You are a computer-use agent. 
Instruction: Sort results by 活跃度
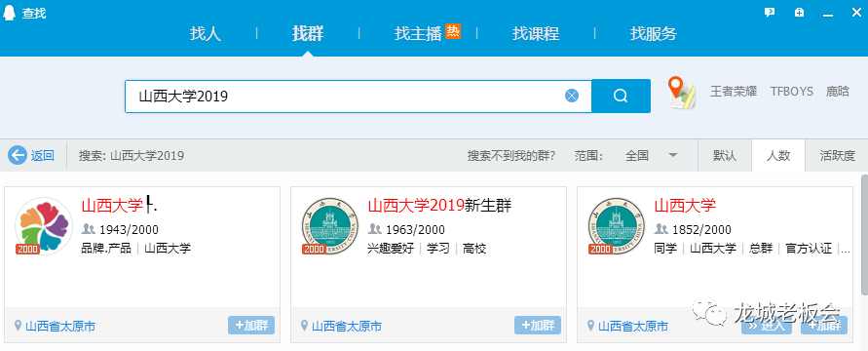coord(838,156)
